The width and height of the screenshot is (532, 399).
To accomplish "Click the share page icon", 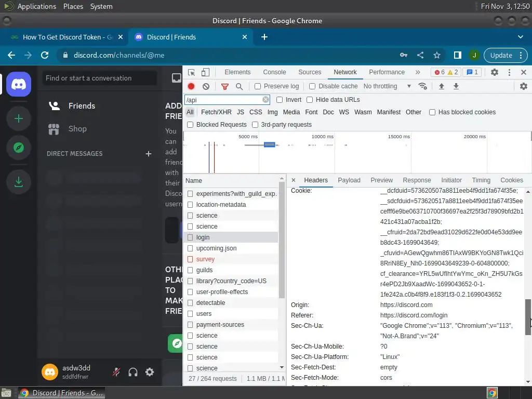I will click(420, 55).
